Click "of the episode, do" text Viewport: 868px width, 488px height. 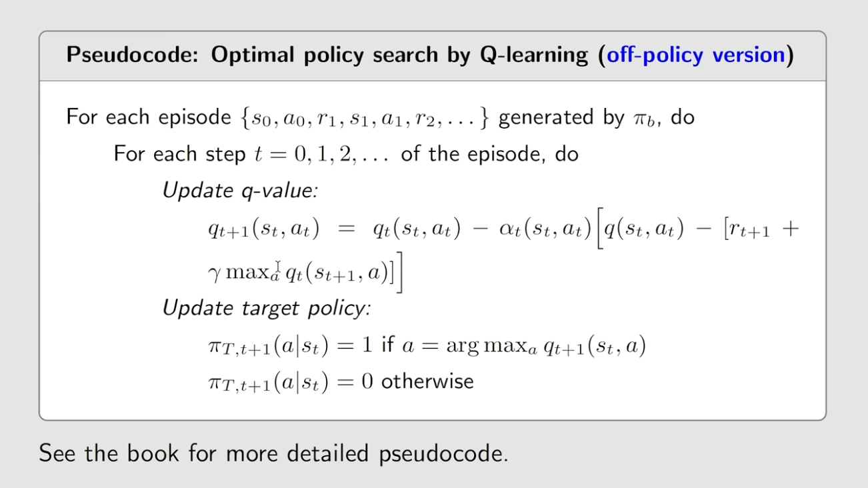pos(489,154)
